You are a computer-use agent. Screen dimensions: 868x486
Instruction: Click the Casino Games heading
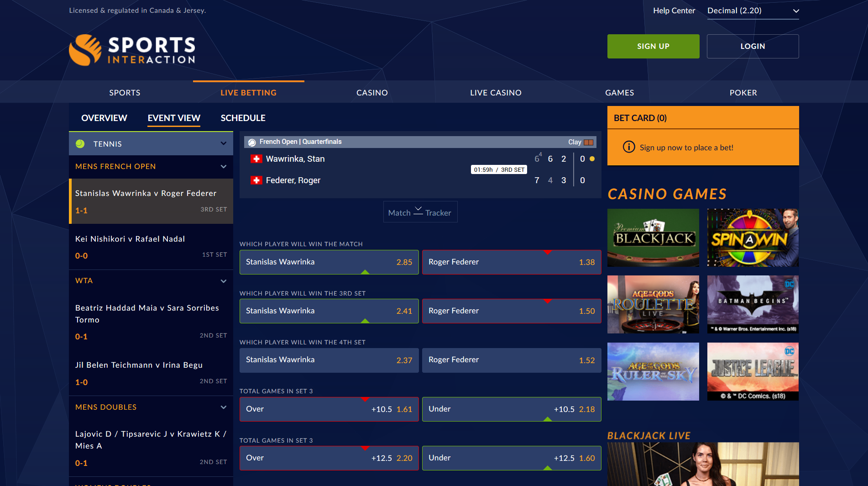[x=667, y=194]
